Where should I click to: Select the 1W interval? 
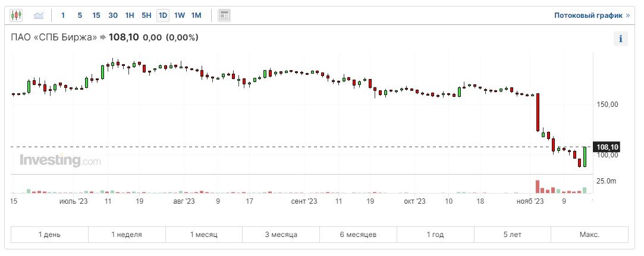click(x=180, y=15)
